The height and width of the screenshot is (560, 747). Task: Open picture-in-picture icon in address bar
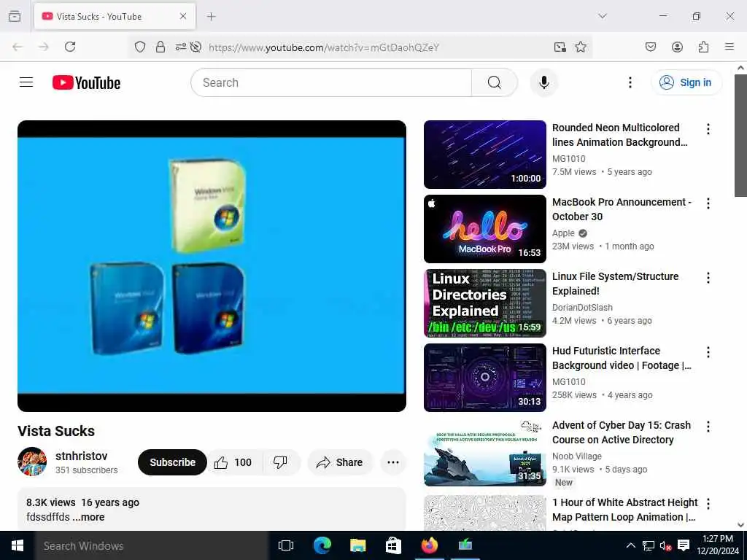point(560,47)
